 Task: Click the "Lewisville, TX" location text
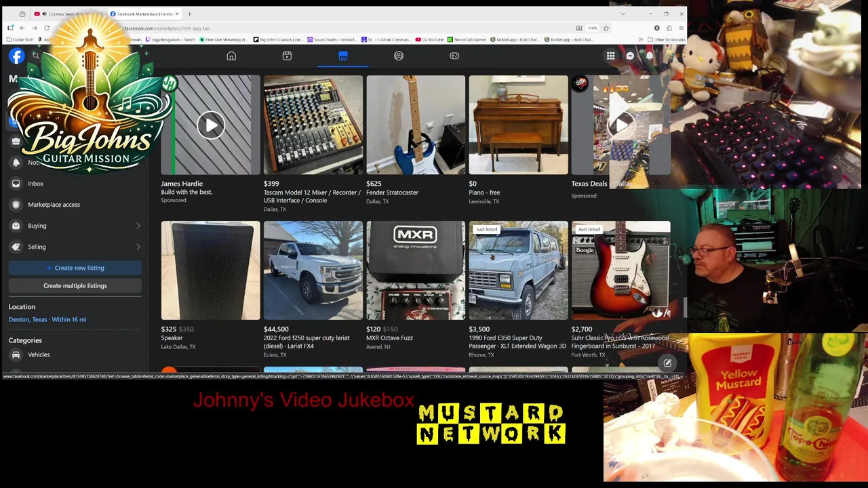(484, 201)
